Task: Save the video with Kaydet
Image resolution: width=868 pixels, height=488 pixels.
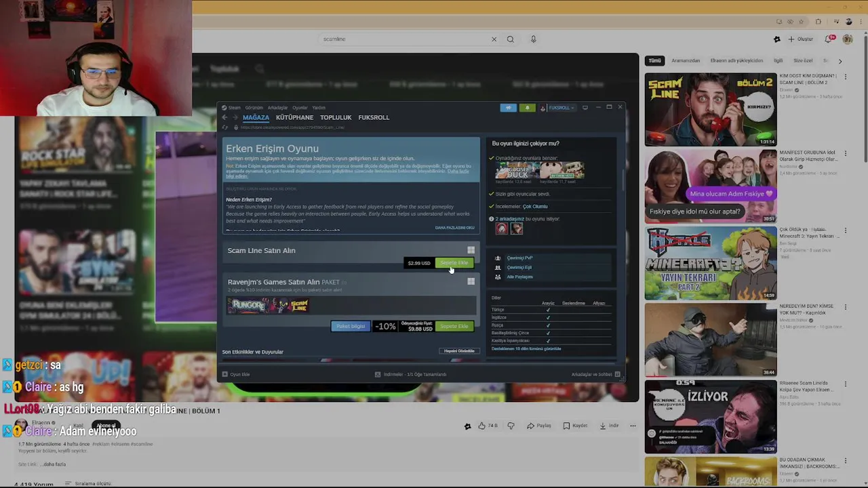Action: [575, 426]
